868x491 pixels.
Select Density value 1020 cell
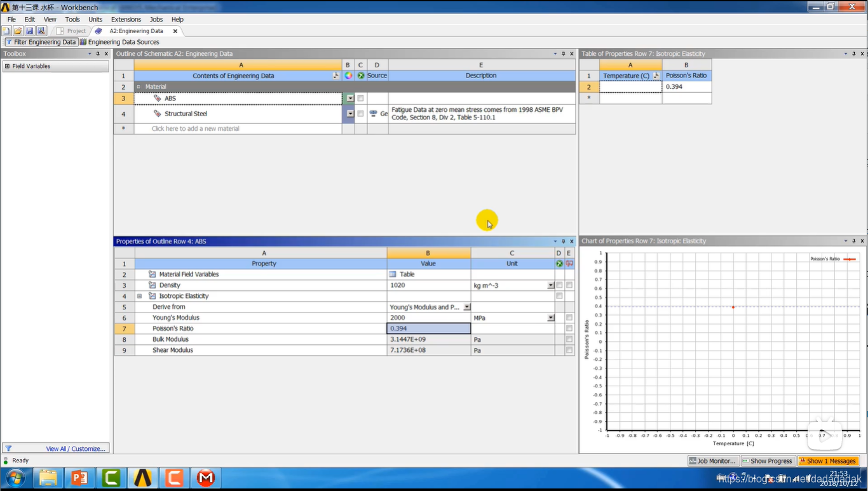click(429, 285)
